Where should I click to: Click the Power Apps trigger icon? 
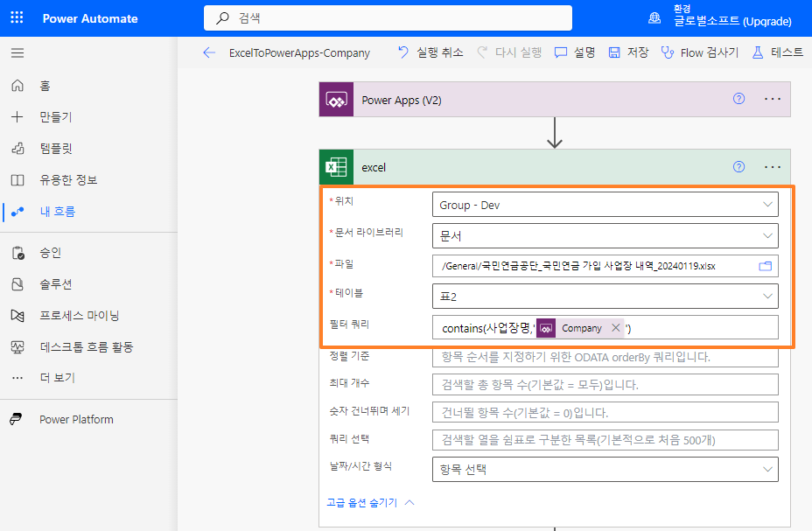(x=336, y=100)
